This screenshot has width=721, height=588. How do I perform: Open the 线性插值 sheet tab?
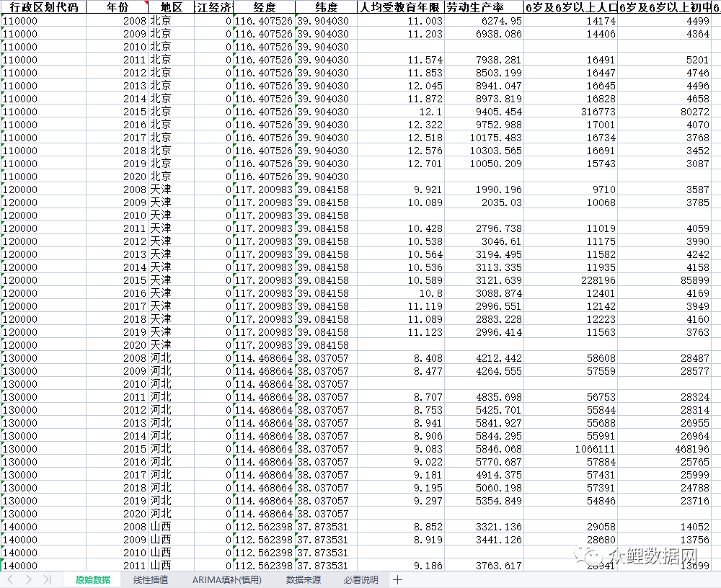(151, 579)
